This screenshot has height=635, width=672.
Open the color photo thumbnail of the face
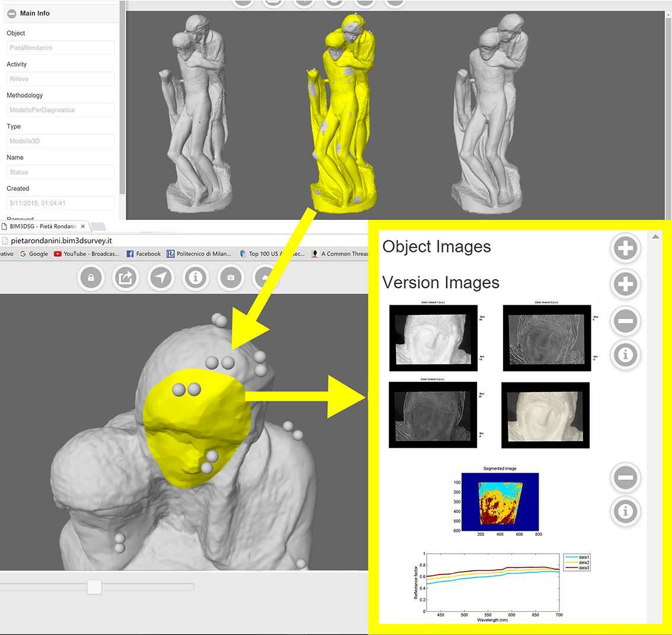click(x=546, y=416)
